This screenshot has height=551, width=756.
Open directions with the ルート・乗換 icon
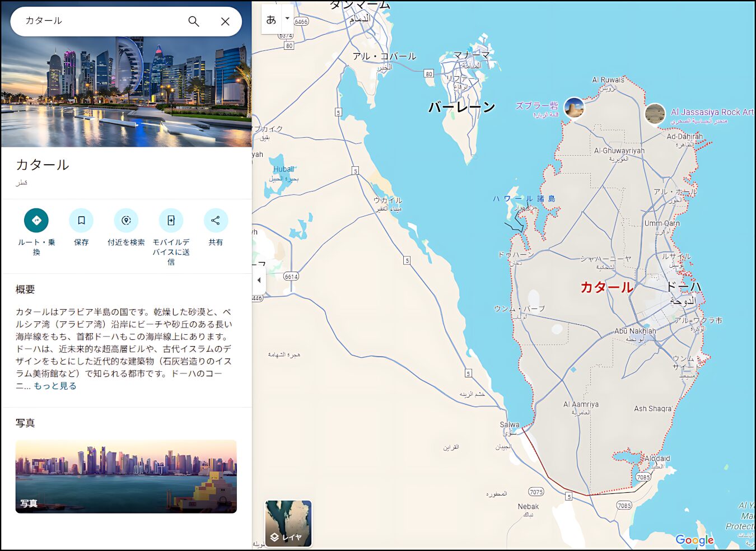coord(36,220)
